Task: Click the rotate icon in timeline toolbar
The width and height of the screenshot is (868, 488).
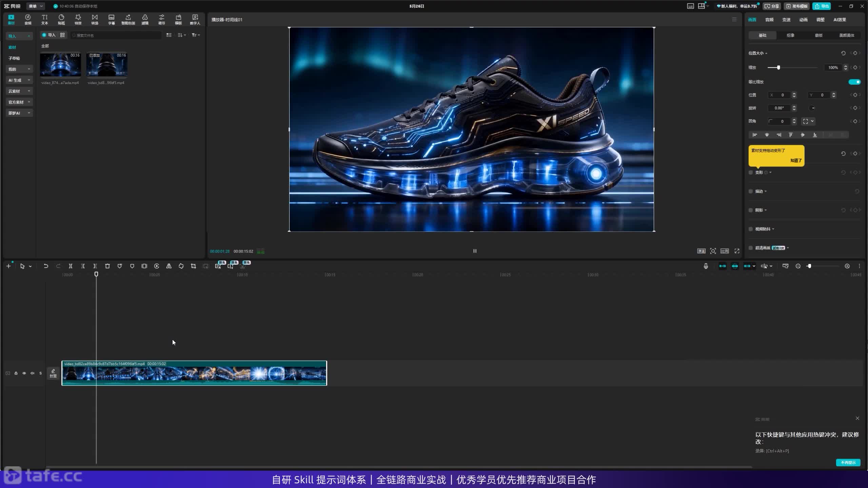Action: click(181, 266)
